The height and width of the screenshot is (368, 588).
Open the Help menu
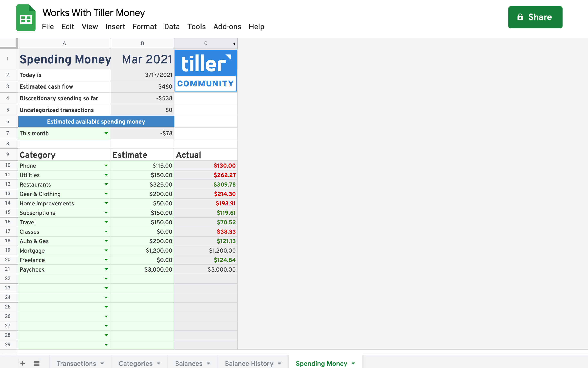click(256, 27)
